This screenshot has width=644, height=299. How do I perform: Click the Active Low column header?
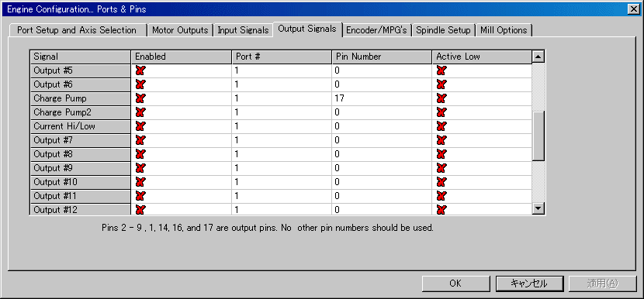coord(482,57)
